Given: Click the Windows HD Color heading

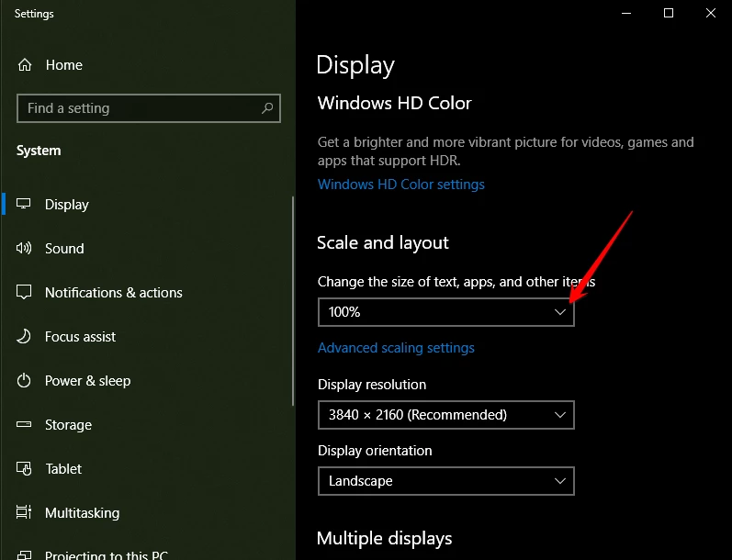Looking at the screenshot, I should [395, 103].
